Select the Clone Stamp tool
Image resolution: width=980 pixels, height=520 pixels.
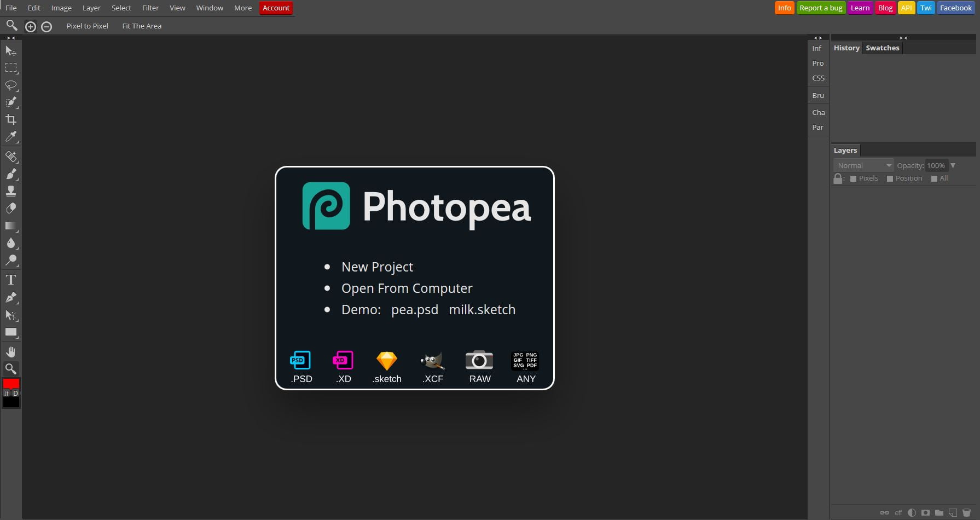coord(11,191)
